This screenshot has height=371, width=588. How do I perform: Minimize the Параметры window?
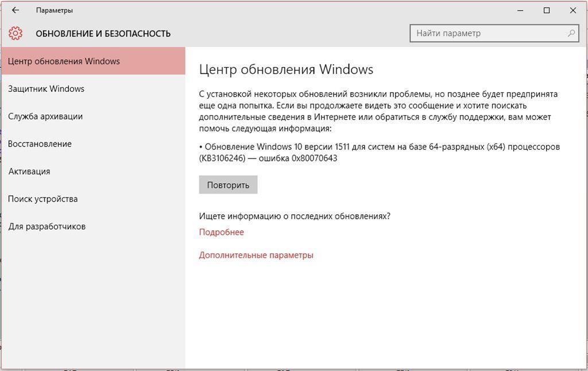(x=520, y=10)
